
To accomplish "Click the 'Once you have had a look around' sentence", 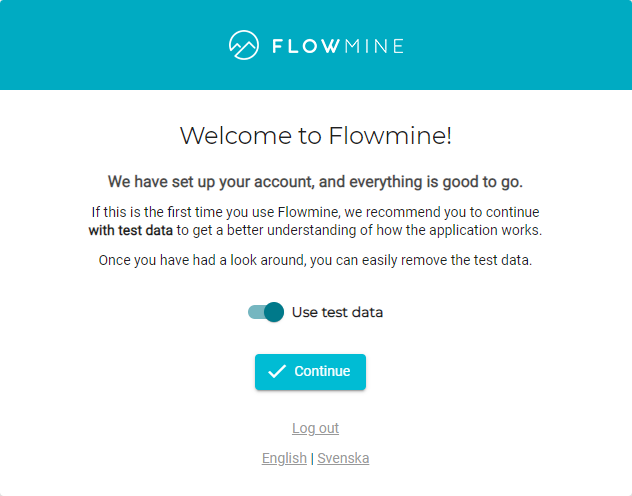I will coord(315,260).
